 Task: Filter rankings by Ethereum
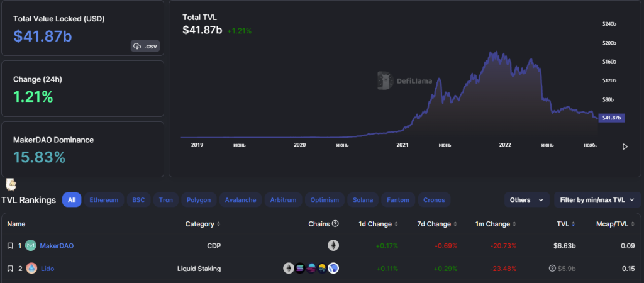click(104, 200)
